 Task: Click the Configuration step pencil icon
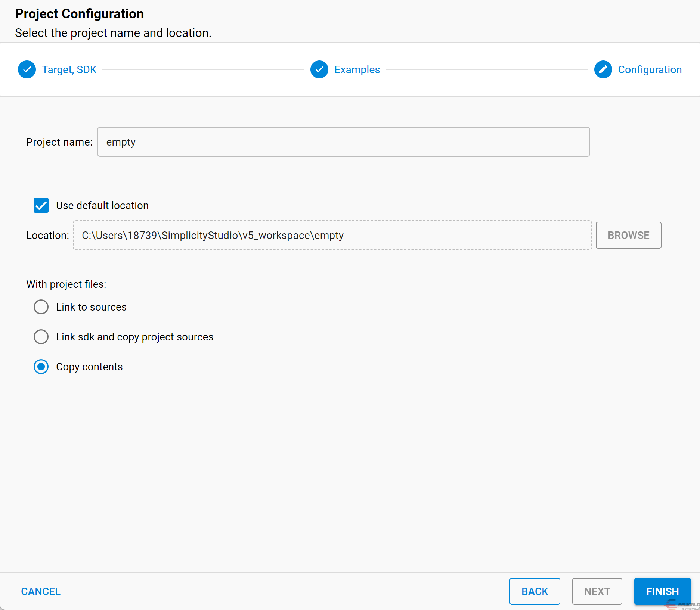(x=603, y=69)
